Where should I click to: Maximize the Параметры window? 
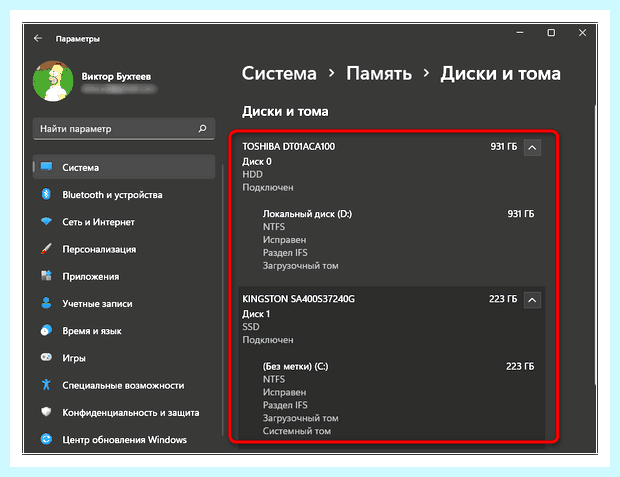coord(551,33)
